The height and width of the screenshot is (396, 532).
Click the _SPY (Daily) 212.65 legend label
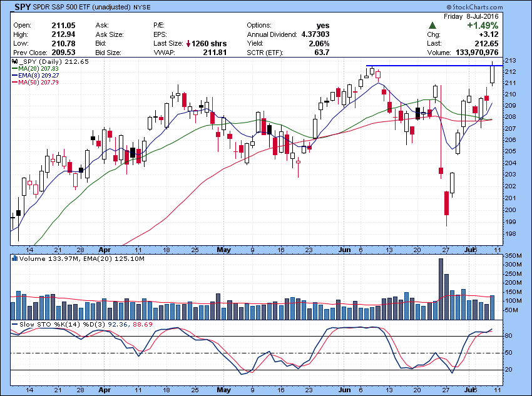tap(54, 62)
